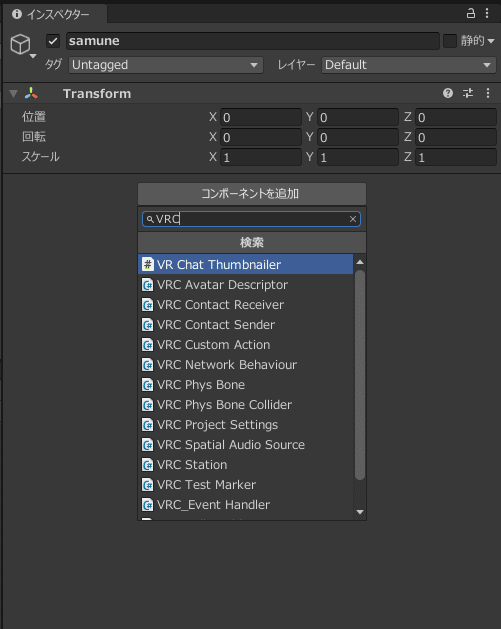The image size is (501, 629).
Task: Click the text 'VRC Phys Bone Collider'
Action: click(x=224, y=405)
